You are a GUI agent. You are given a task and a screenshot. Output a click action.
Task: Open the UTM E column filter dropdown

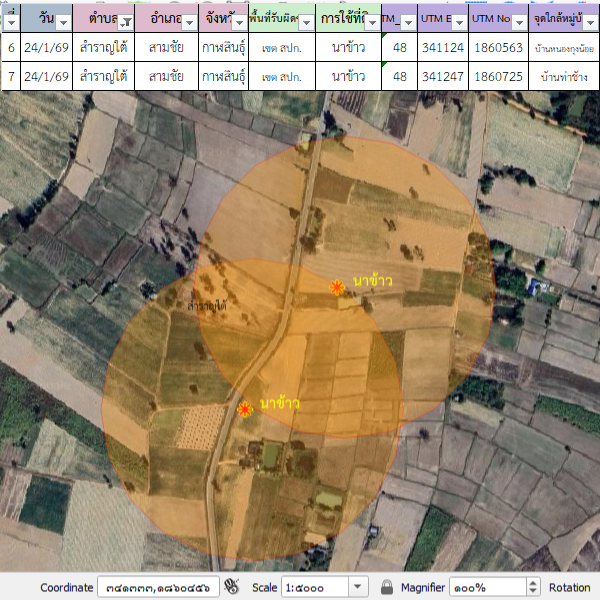(458, 24)
